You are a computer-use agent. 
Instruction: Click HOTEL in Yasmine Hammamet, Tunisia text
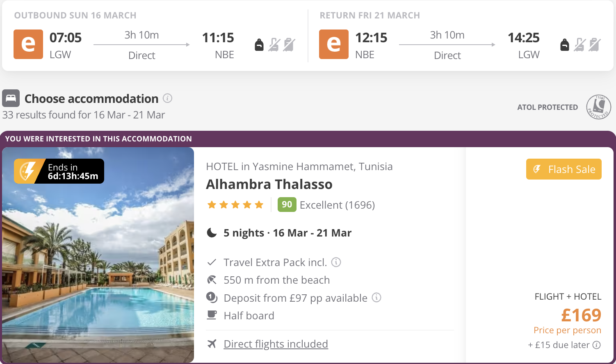tap(299, 166)
